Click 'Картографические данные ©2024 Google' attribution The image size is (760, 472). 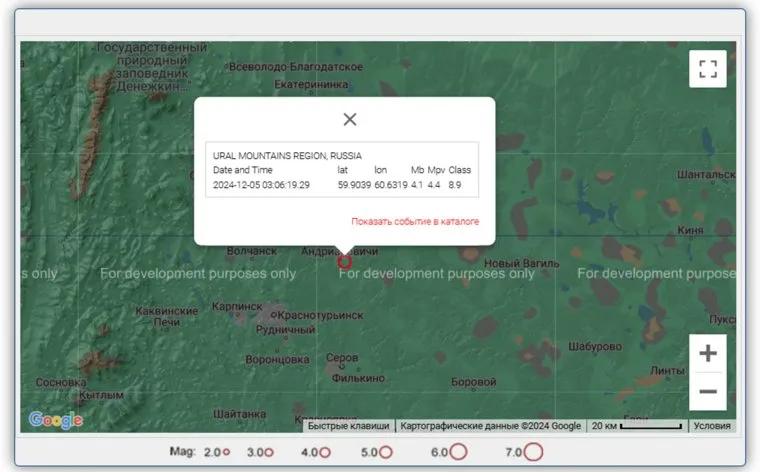(490, 426)
